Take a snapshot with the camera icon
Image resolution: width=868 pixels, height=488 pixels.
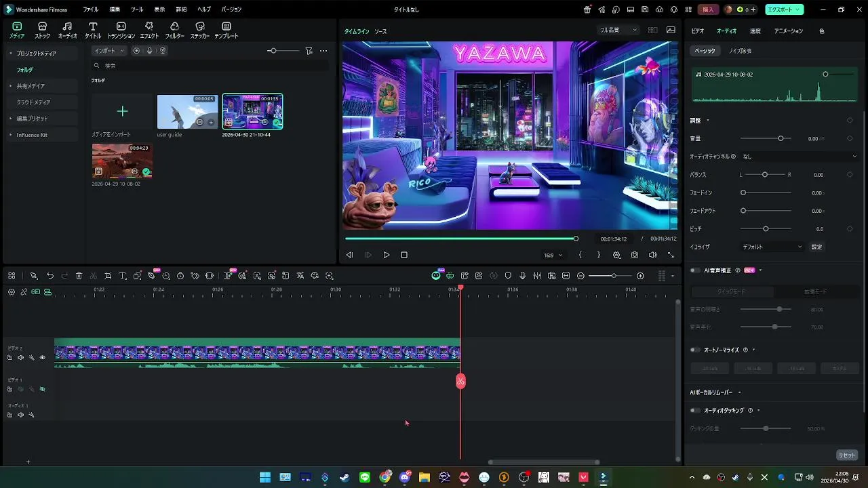point(634,255)
